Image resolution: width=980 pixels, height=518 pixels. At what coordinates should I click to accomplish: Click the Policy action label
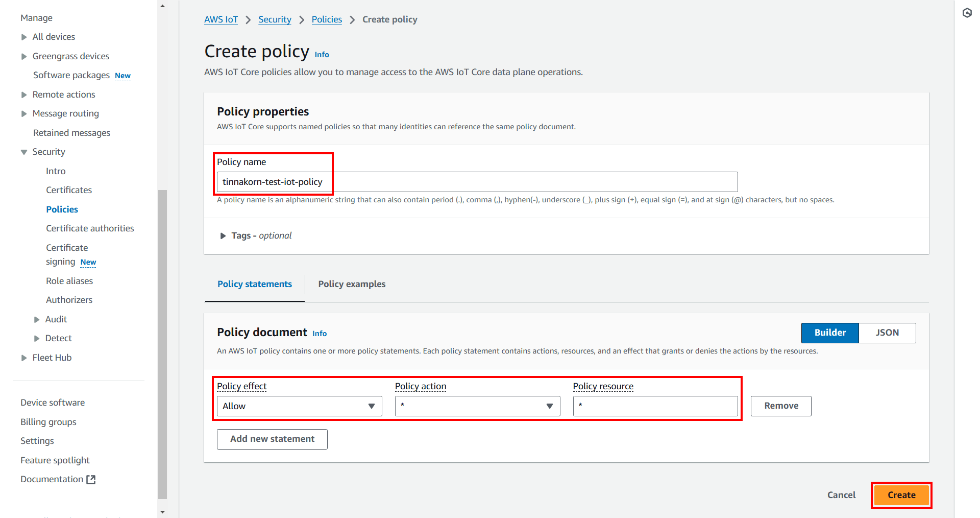[x=421, y=386]
